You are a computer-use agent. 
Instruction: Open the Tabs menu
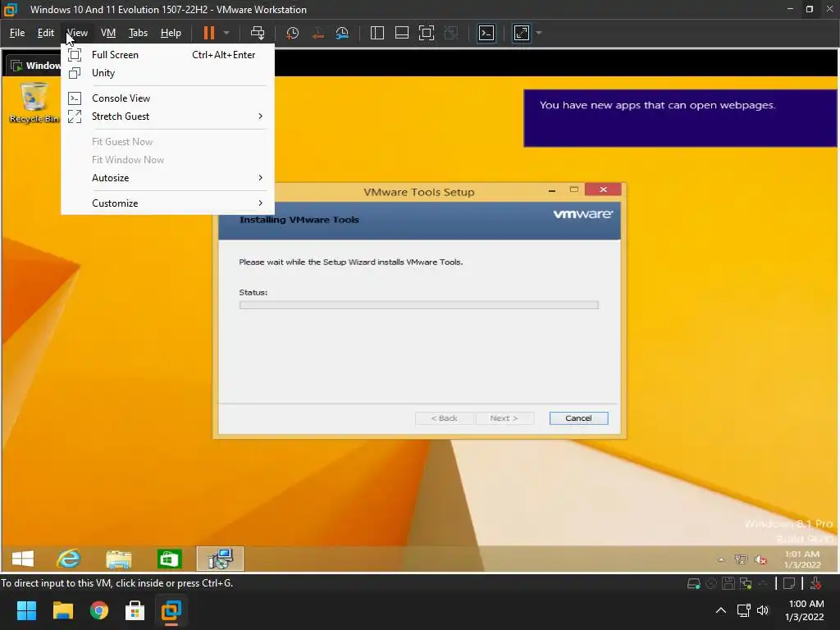click(x=138, y=33)
